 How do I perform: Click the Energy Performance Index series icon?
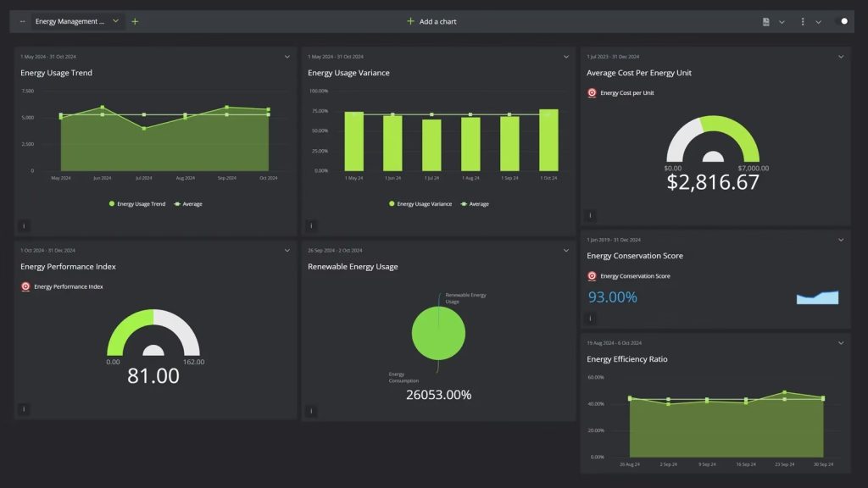pyautogui.click(x=25, y=286)
